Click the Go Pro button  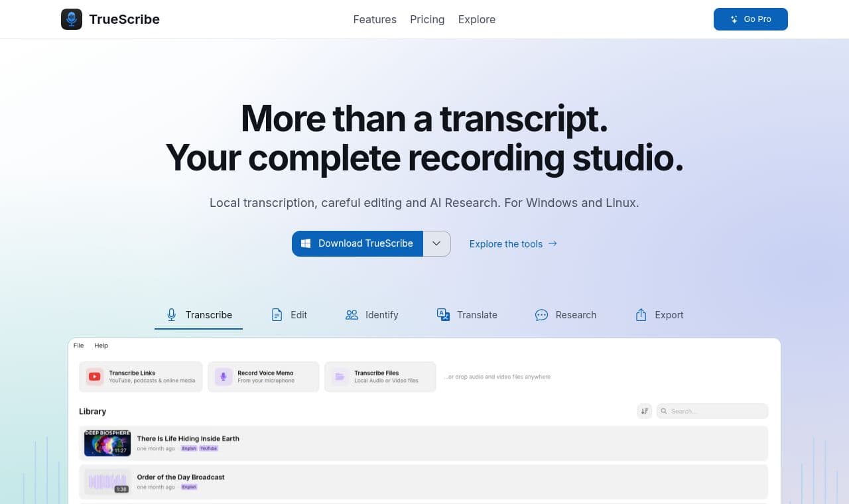click(751, 19)
